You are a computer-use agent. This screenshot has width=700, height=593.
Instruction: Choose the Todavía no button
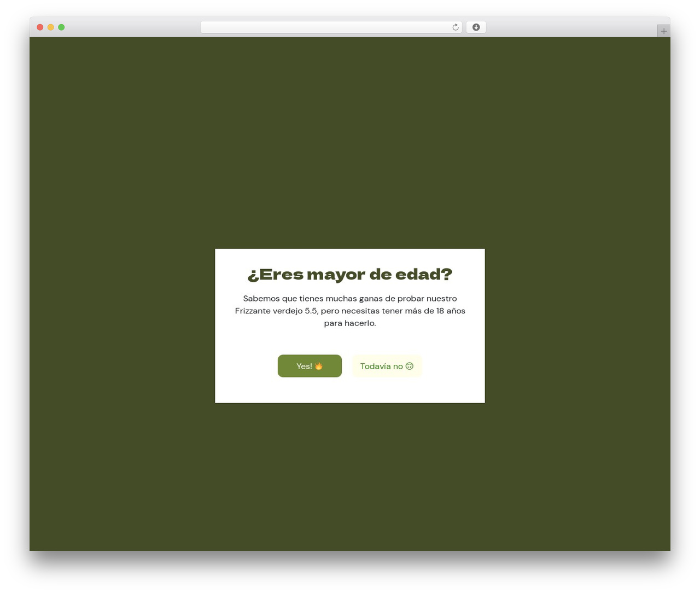coord(387,366)
